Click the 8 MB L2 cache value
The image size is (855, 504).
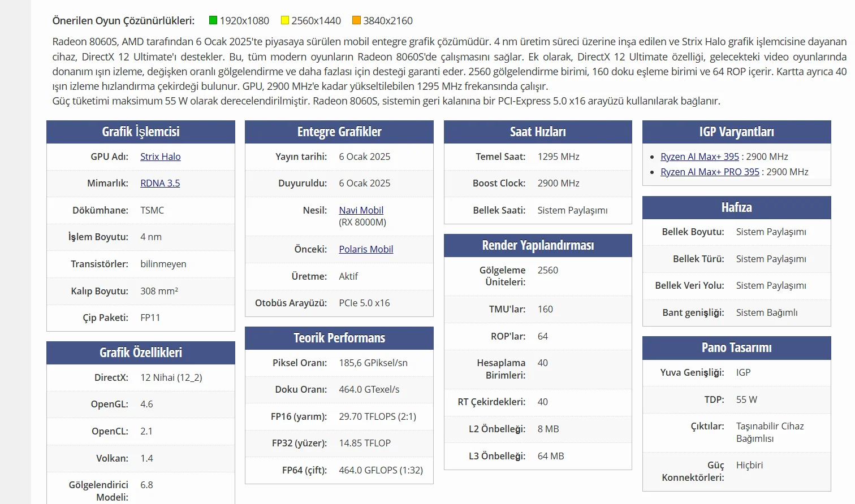[x=549, y=429]
